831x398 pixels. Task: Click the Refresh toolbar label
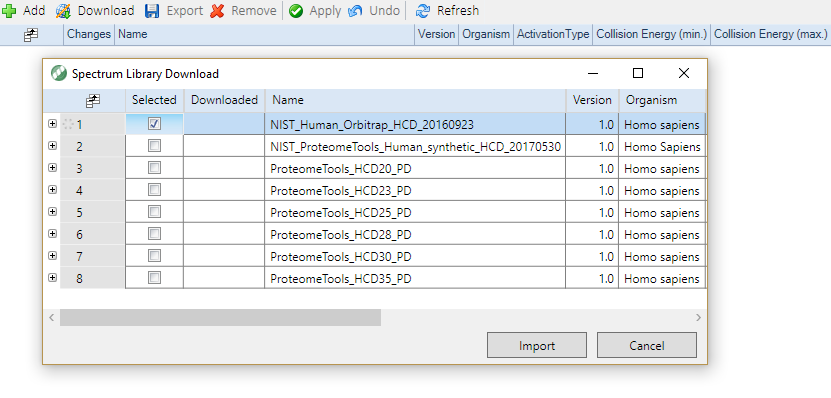[458, 11]
